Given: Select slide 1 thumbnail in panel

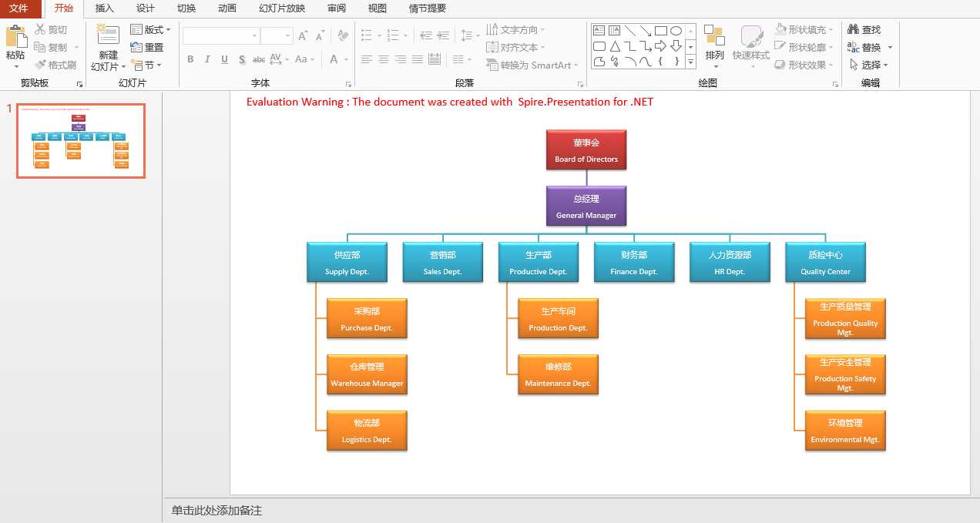Looking at the screenshot, I should 81,141.
